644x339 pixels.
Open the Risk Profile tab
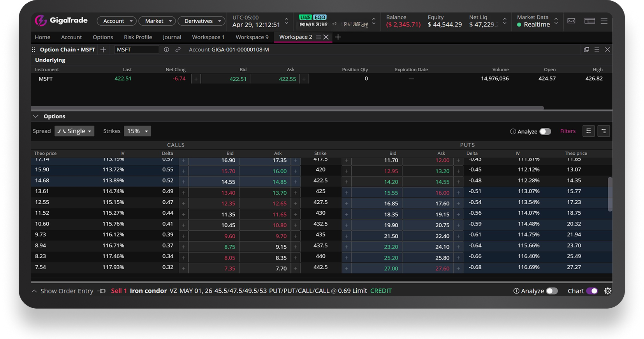coord(138,37)
